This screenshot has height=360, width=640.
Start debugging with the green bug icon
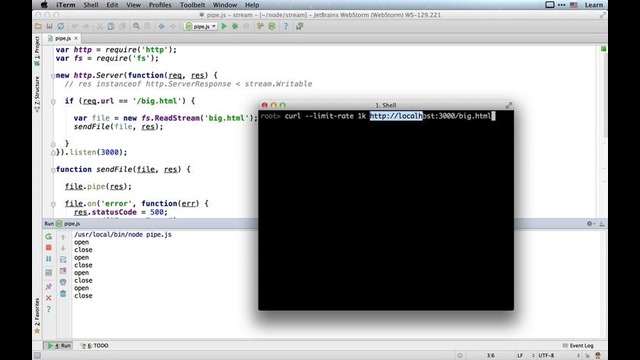235,27
